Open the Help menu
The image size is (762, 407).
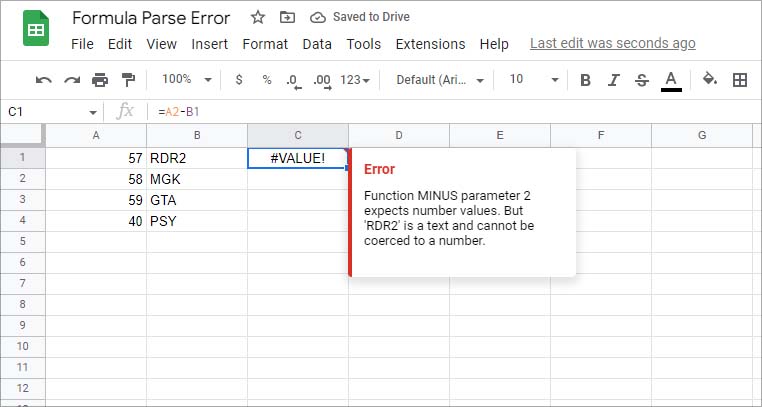click(x=494, y=44)
